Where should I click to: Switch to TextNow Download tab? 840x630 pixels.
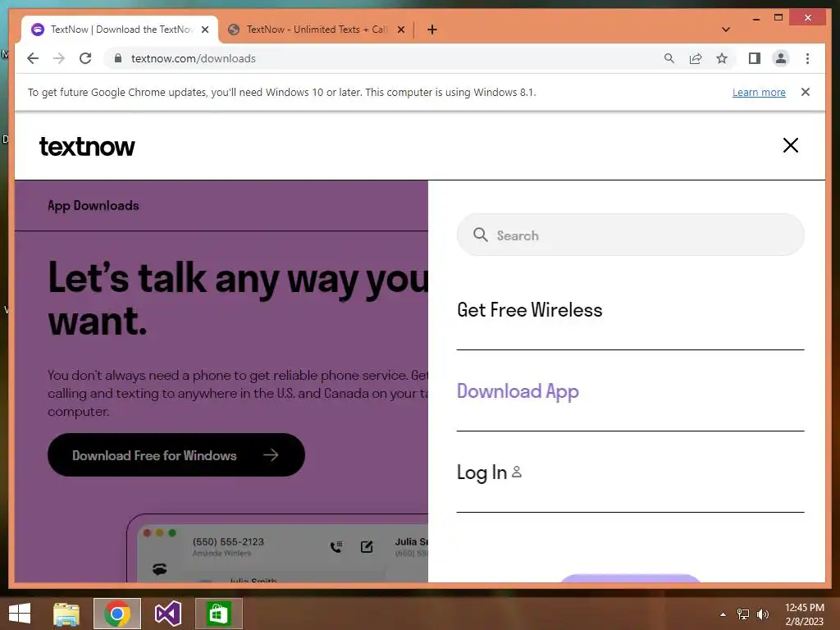pyautogui.click(x=120, y=30)
